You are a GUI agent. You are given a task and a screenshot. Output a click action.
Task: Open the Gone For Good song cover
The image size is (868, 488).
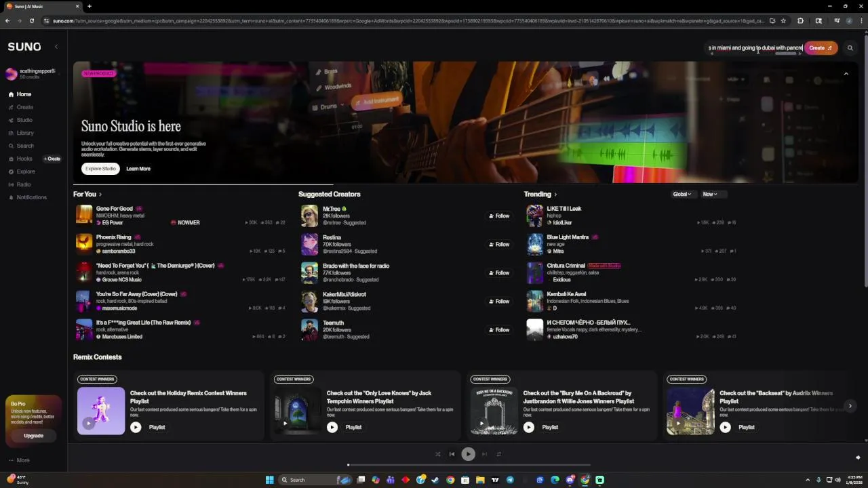pyautogui.click(x=84, y=216)
